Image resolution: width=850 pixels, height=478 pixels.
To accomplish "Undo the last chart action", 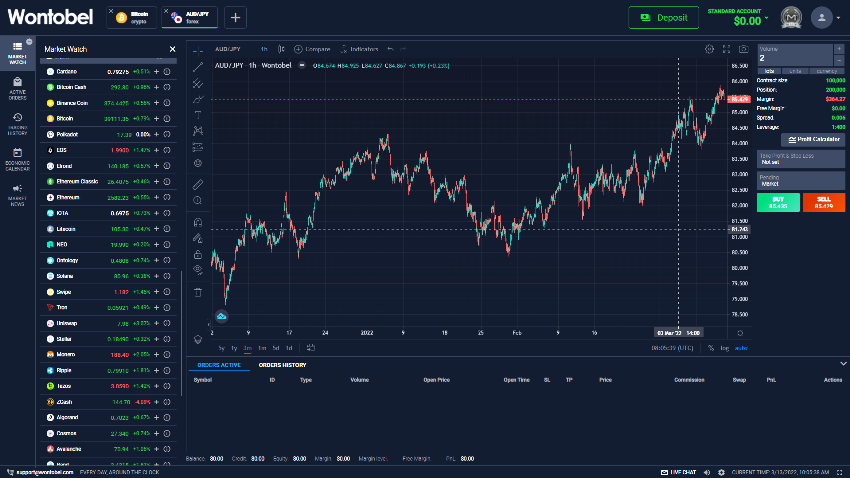I will (x=390, y=49).
